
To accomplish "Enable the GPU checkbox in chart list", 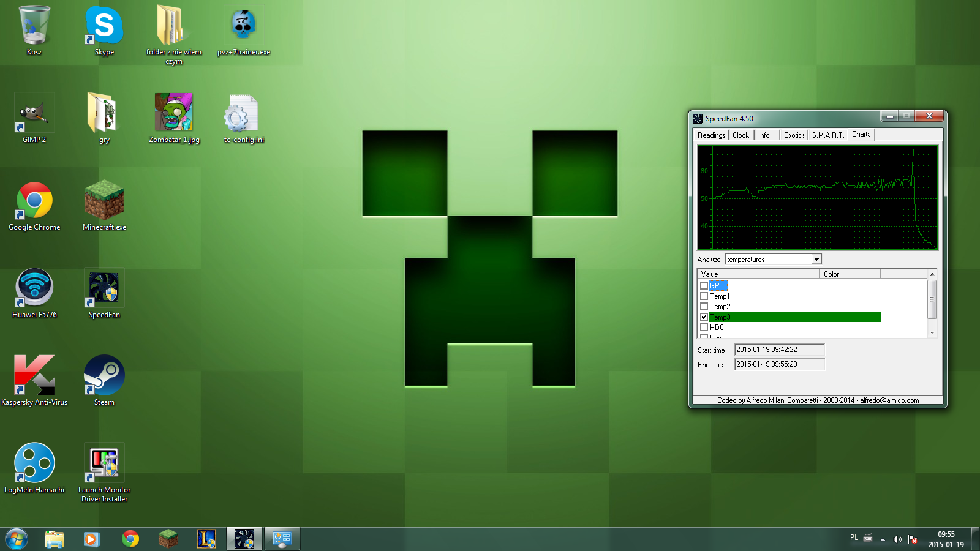I will 704,286.
